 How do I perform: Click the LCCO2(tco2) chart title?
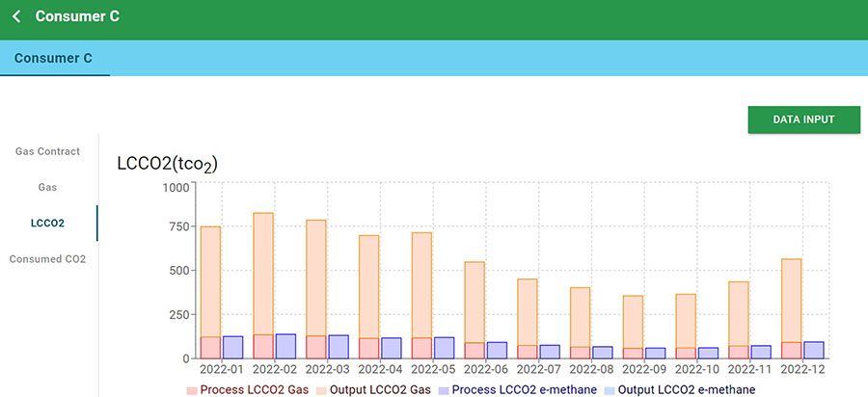(x=168, y=165)
